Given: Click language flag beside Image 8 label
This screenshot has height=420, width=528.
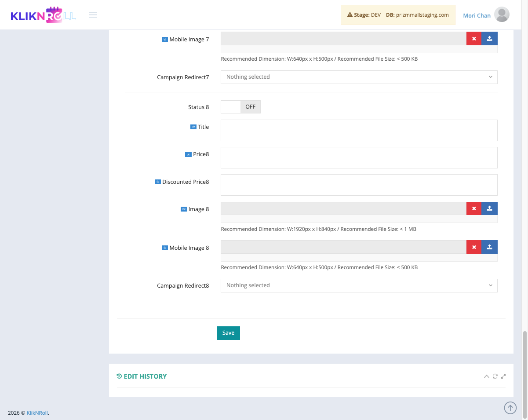Looking at the screenshot, I should [184, 209].
